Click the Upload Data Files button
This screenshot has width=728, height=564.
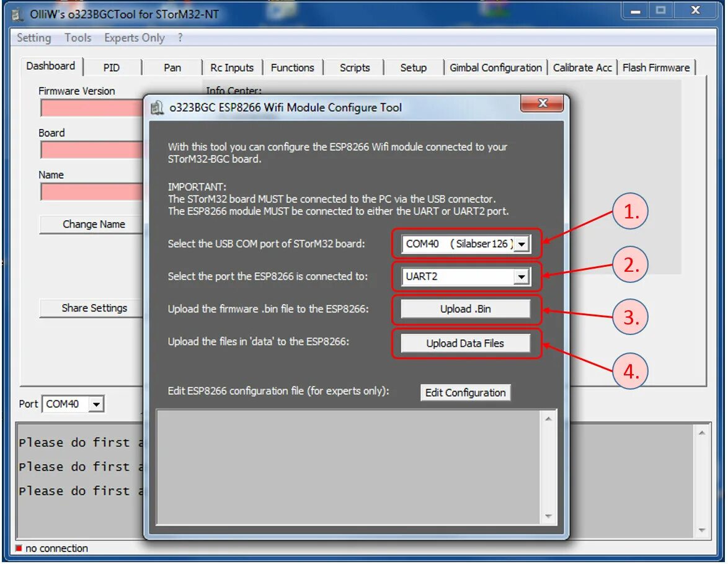click(x=465, y=344)
